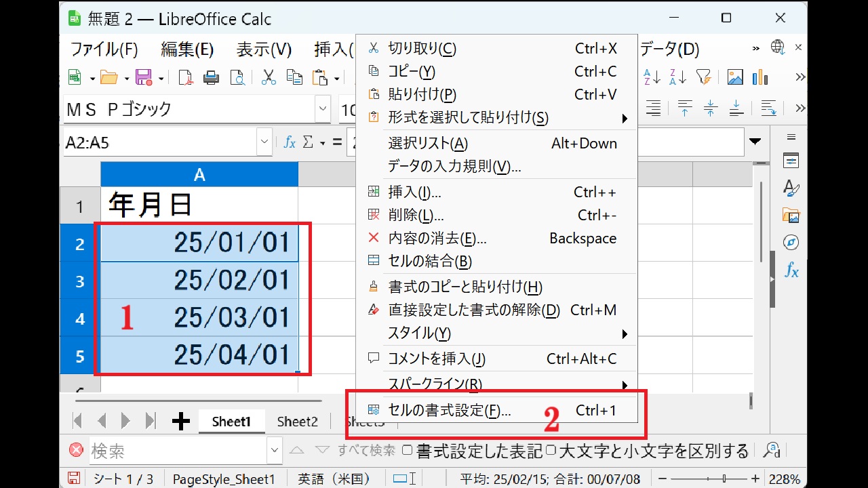868x488 pixels.
Task: Expand the formula bar with the black triangle
Action: click(755, 142)
